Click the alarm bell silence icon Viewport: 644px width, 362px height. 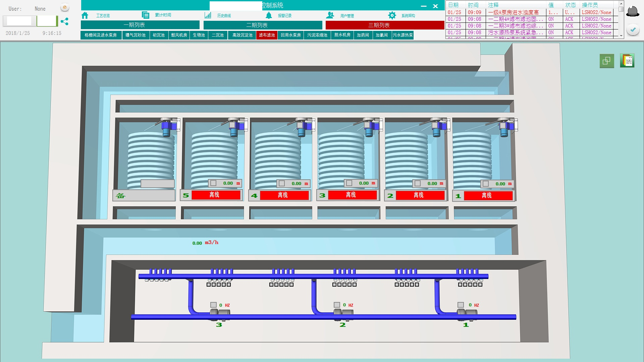pos(633,11)
